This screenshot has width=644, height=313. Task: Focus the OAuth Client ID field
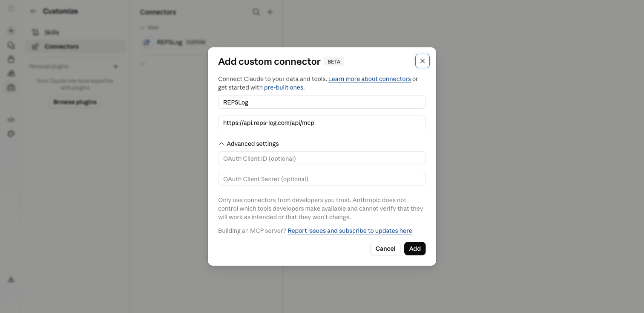[322, 158]
